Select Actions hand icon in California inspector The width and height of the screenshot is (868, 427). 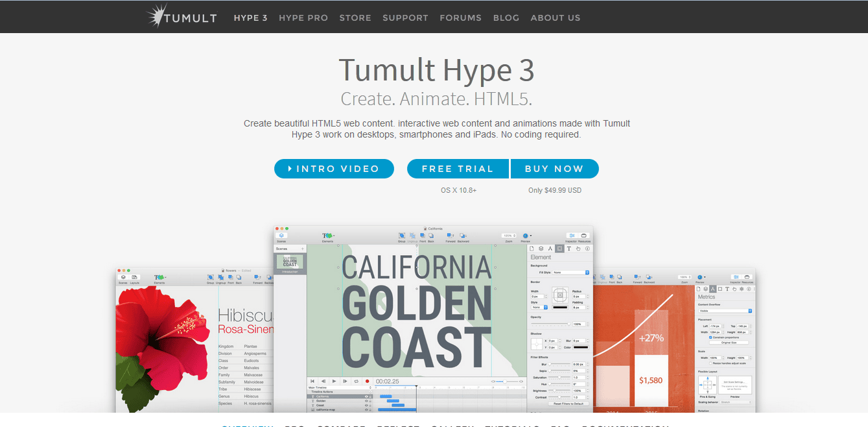578,249
